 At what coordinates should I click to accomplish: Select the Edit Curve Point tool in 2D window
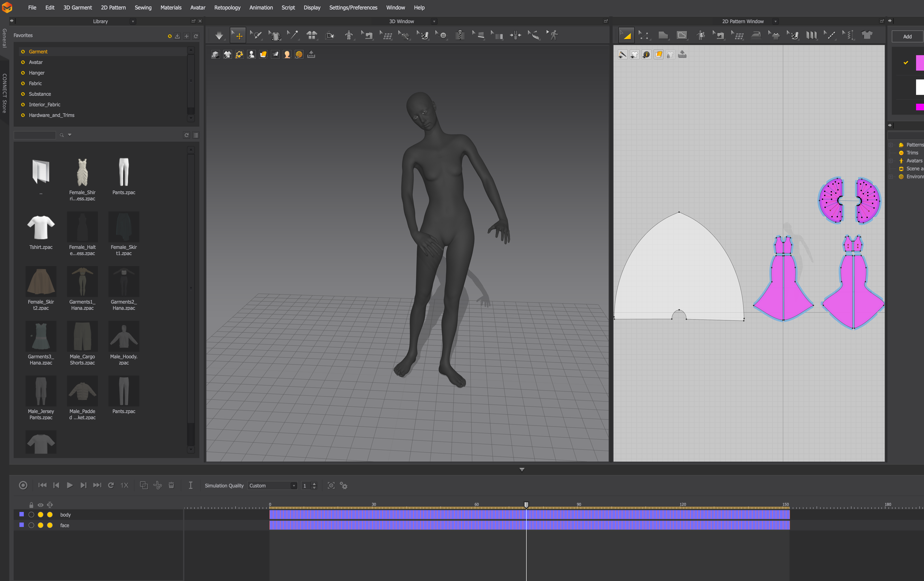(645, 36)
